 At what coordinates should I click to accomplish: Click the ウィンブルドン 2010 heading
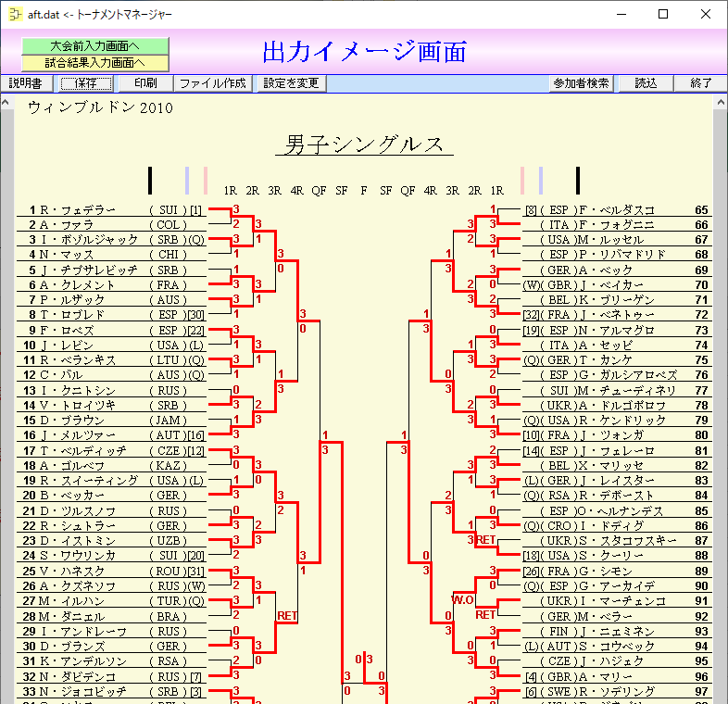coord(100,107)
